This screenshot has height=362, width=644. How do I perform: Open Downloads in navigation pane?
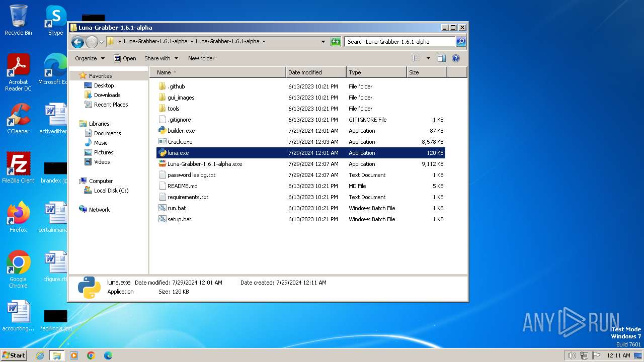pyautogui.click(x=107, y=95)
